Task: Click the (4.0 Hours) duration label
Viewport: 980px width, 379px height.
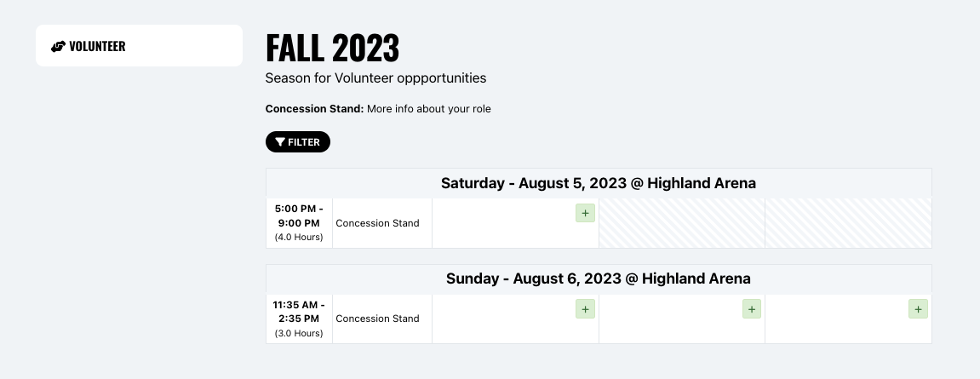Action: point(299,238)
